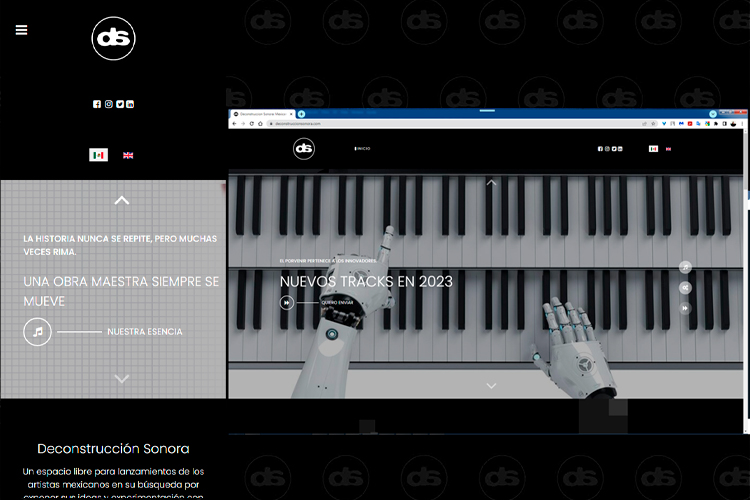
Task: Go to previous slide with left panel up chevron
Action: (122, 200)
